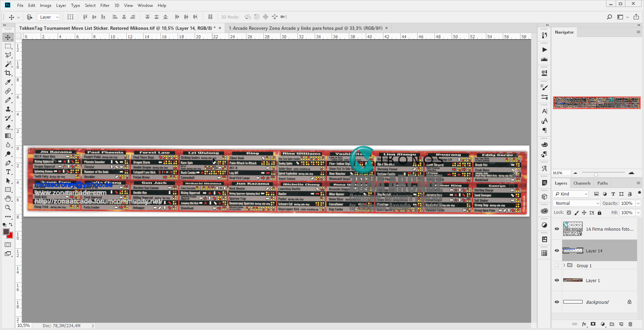Choose the Eyedropper tool
This screenshot has width=644, height=330.
tap(8, 82)
